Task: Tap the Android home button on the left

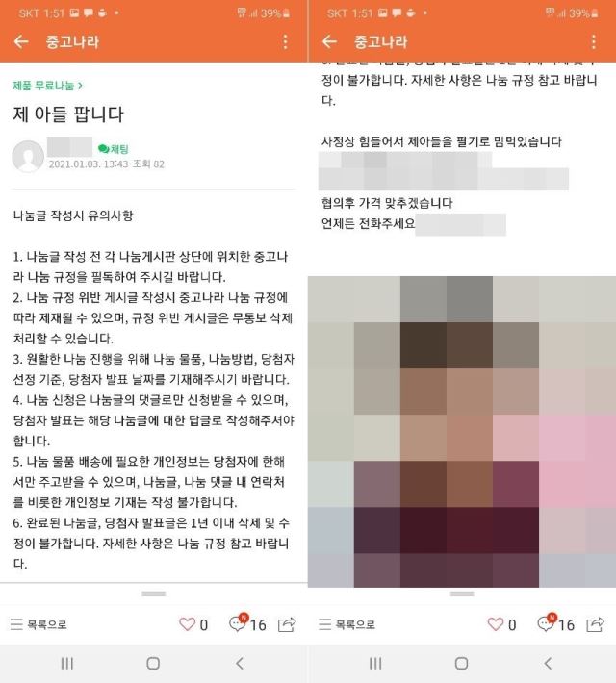Action: [153, 664]
